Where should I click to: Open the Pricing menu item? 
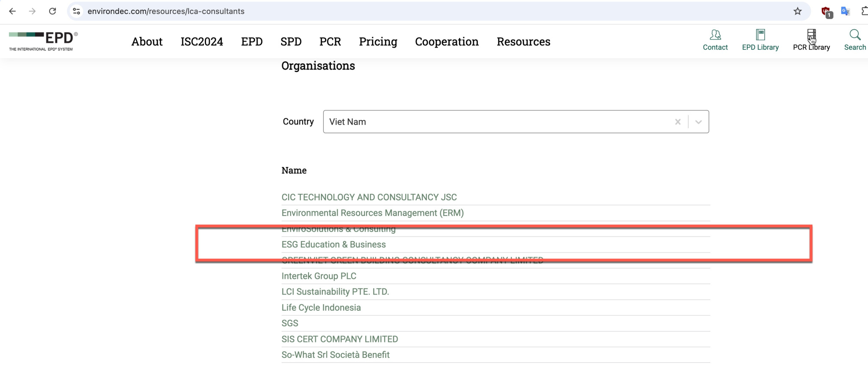[378, 42]
